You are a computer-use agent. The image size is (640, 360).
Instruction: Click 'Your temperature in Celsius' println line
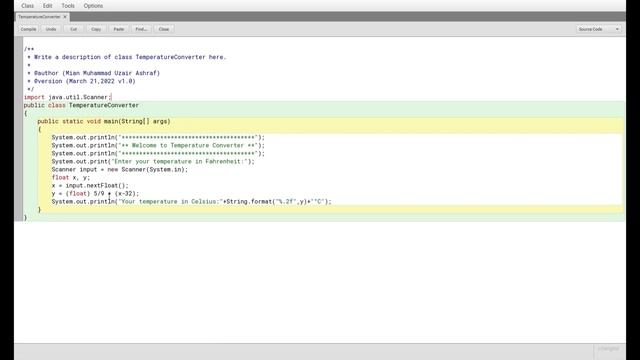pos(191,202)
